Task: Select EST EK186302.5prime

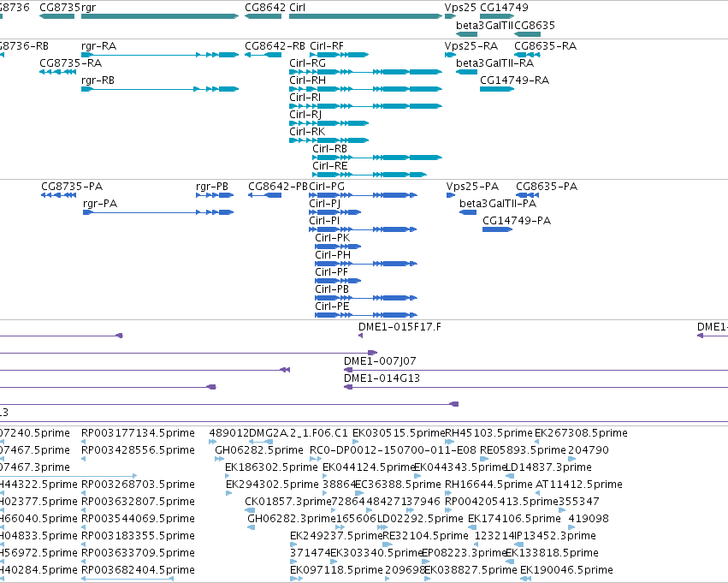Action: pos(228,476)
